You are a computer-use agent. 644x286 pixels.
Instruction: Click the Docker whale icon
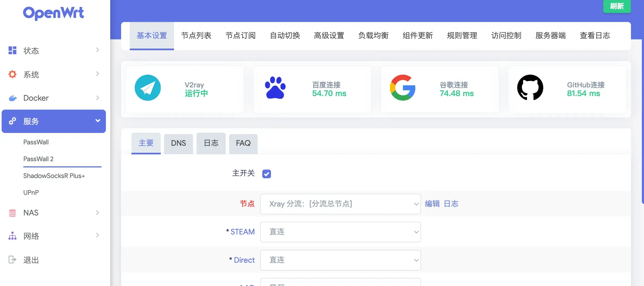click(x=12, y=98)
